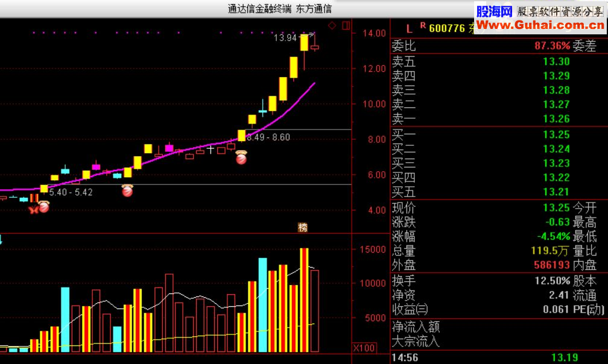608x364 pixels.
Task: Click the red ball signal below the 5.40 - 5.42 line
Action: click(x=127, y=190)
